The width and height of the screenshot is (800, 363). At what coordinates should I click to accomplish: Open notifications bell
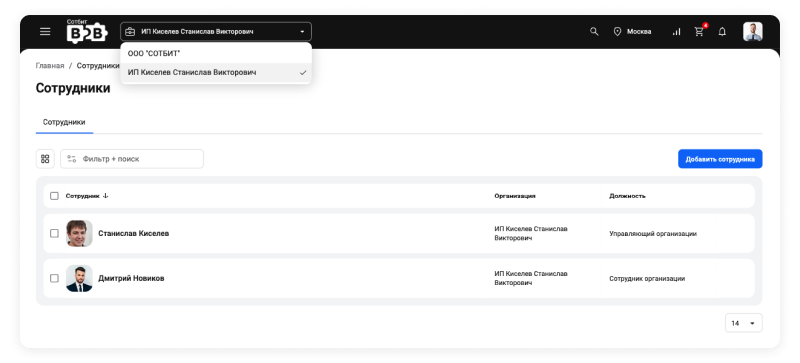coord(722,32)
